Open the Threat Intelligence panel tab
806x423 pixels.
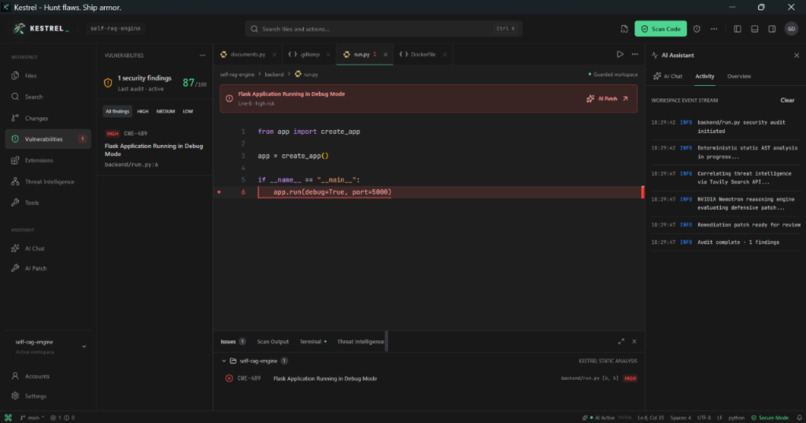coord(360,341)
